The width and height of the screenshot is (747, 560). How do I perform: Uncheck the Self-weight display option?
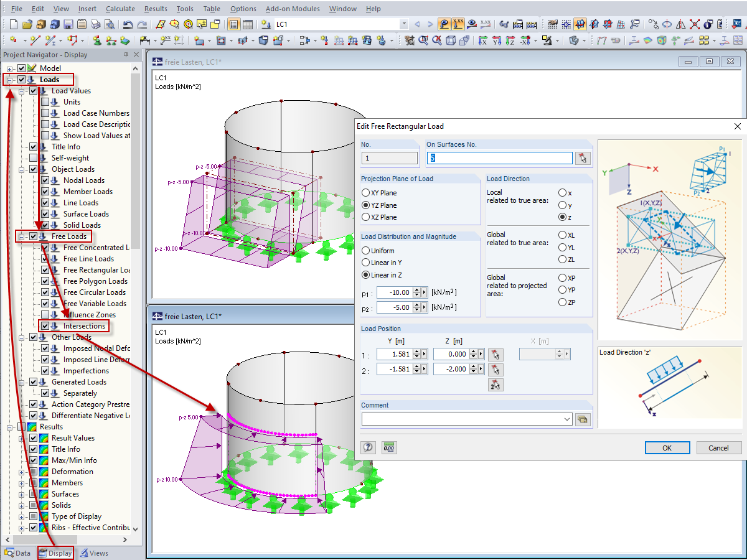(34, 157)
